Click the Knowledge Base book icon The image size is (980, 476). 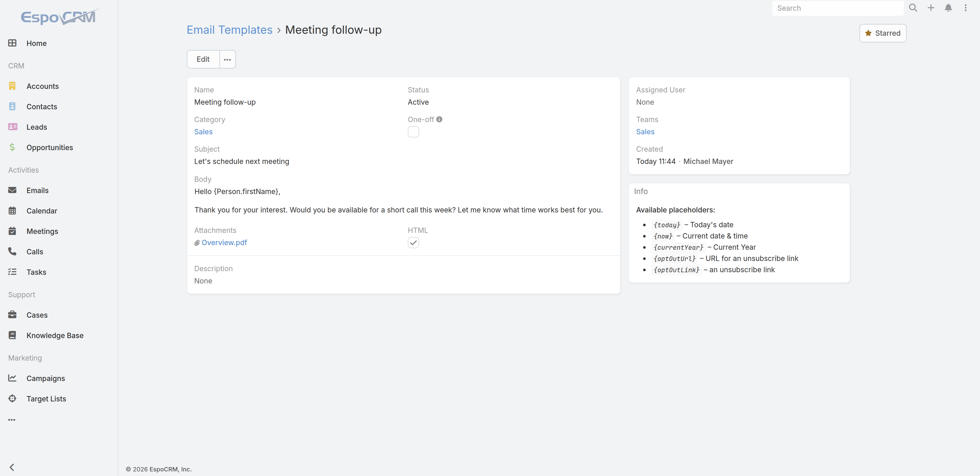point(12,335)
